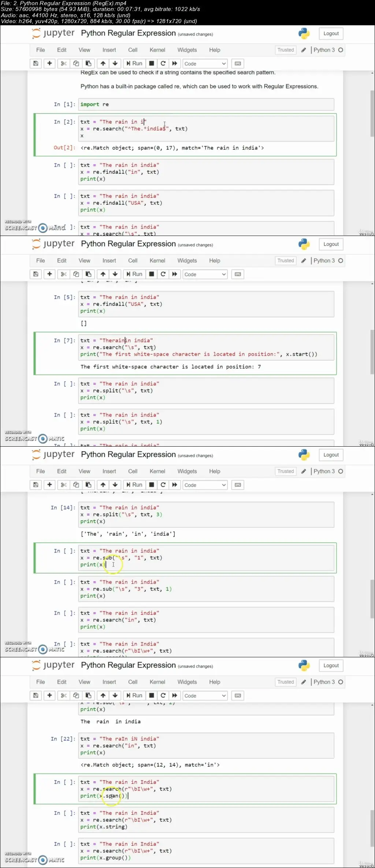Open the Help menu in the fourth frame

click(x=215, y=682)
